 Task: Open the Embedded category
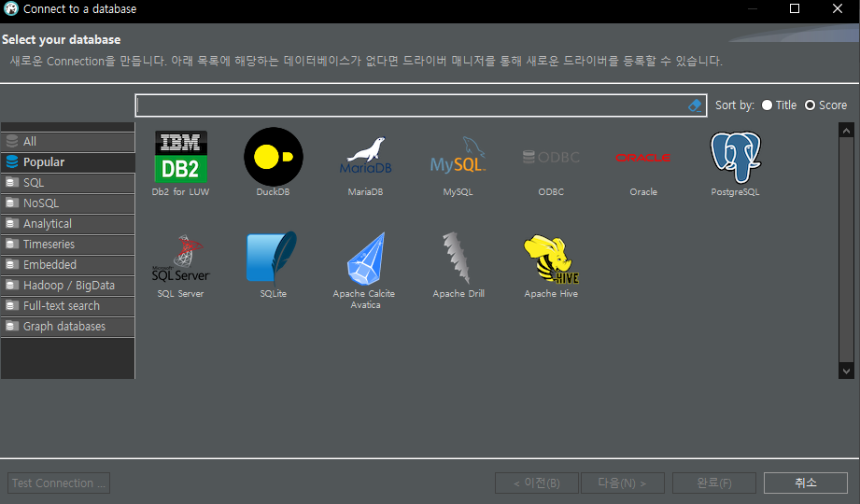tap(67, 265)
